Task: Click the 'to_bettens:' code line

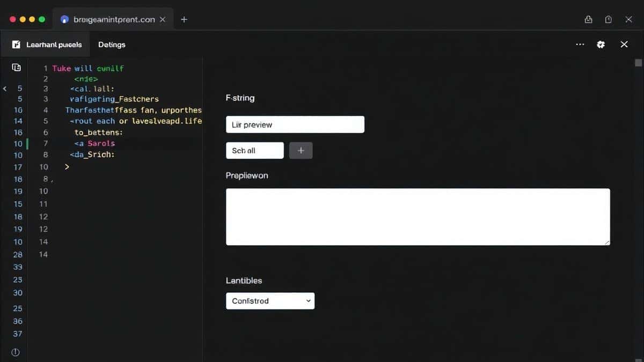Action: (99, 132)
